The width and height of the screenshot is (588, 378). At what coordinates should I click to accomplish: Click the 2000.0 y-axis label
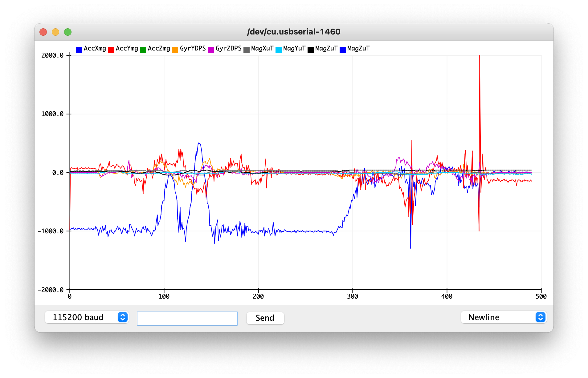(x=52, y=55)
